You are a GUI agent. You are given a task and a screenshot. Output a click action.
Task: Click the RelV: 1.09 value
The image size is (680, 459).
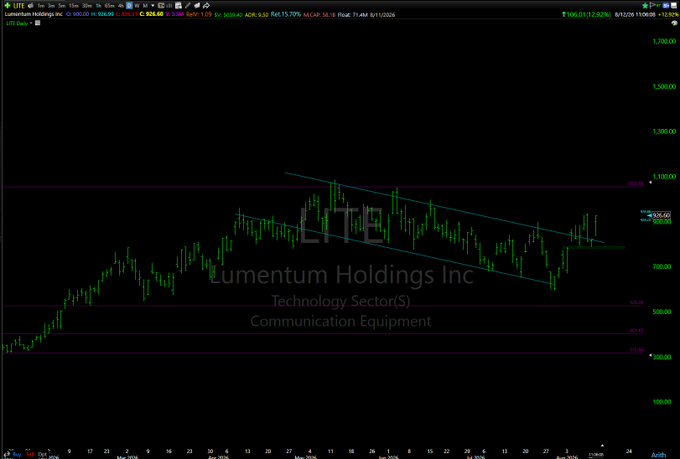pyautogui.click(x=199, y=14)
